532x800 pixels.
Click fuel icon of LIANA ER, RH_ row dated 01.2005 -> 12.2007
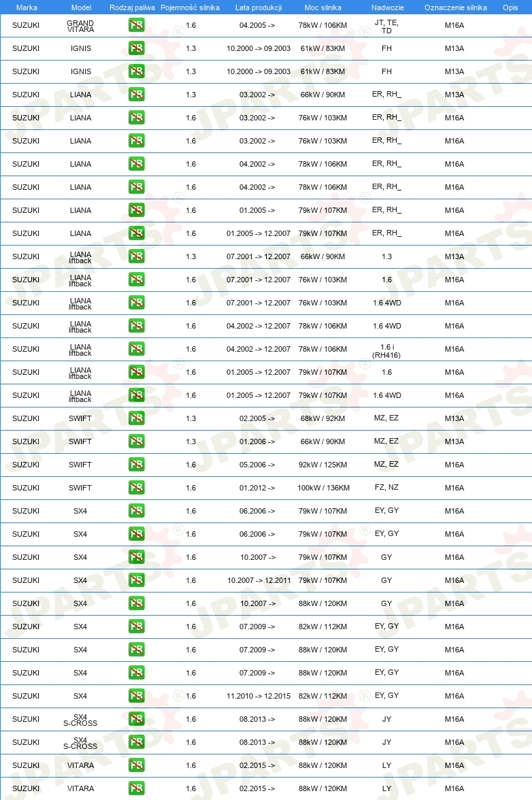pyautogui.click(x=136, y=233)
